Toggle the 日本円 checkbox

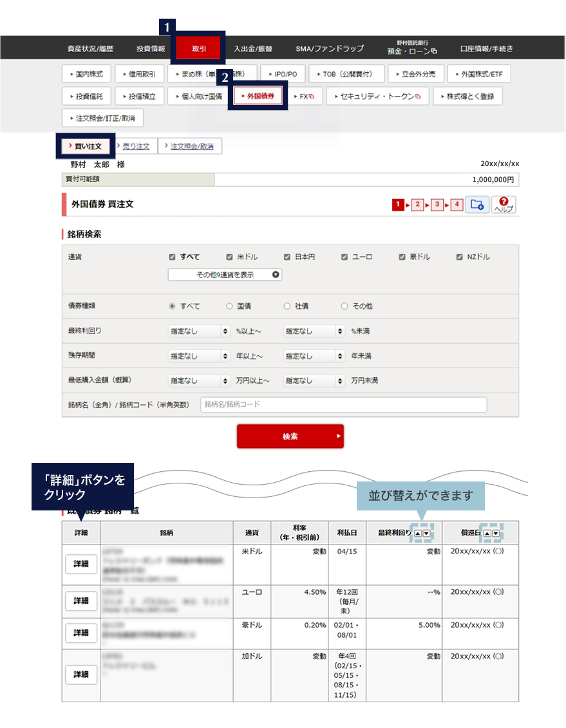point(287,257)
